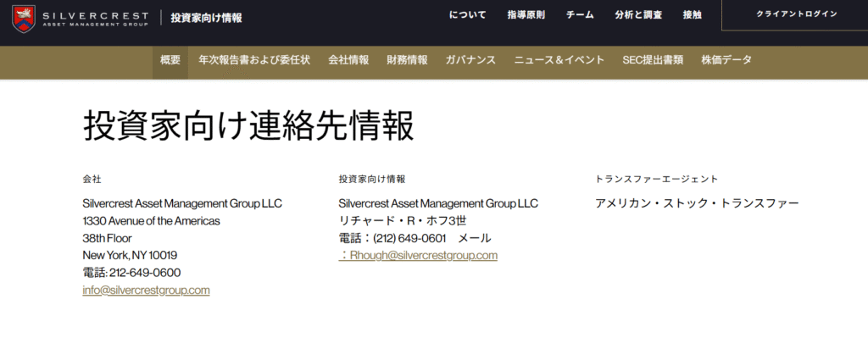
Task: Click the info@silvercrestgroup.com email link
Action: point(146,291)
